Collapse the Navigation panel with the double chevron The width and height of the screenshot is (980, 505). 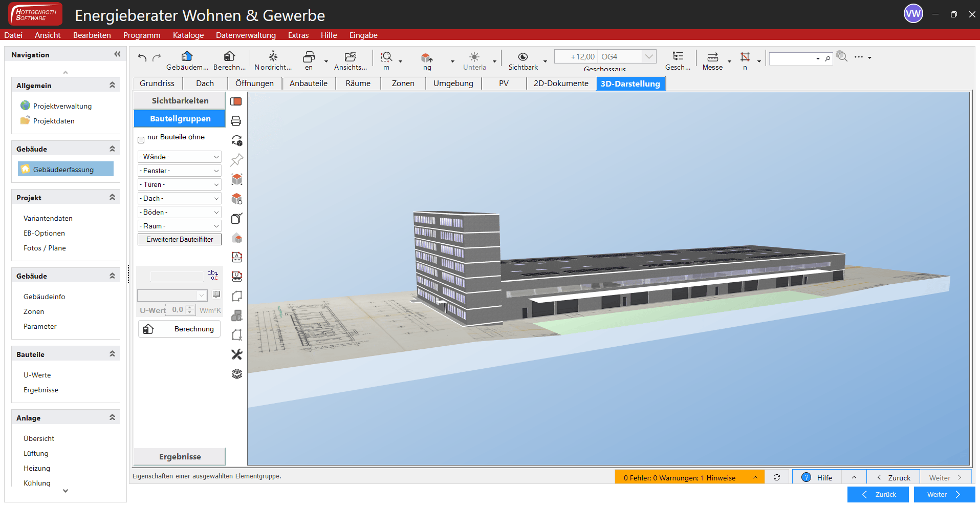click(x=117, y=54)
